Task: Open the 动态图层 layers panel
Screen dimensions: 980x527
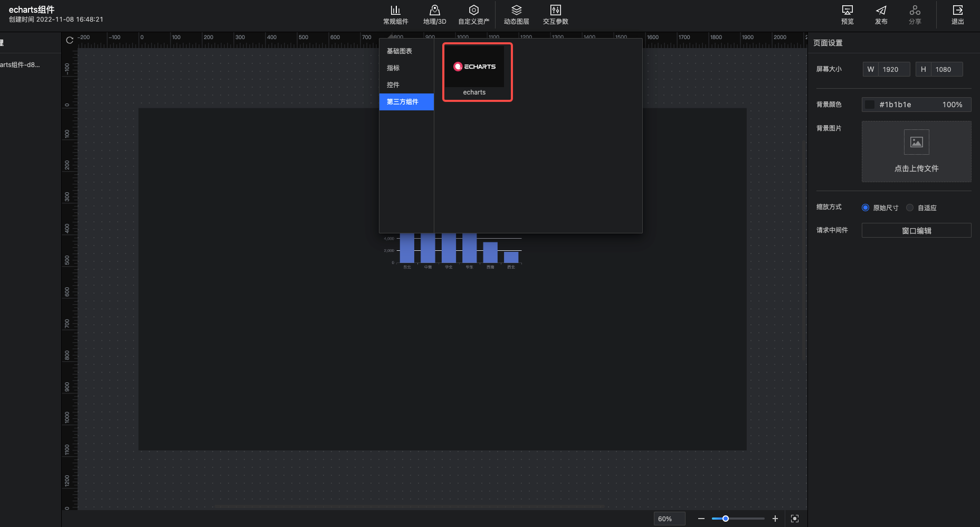Action: pos(516,14)
